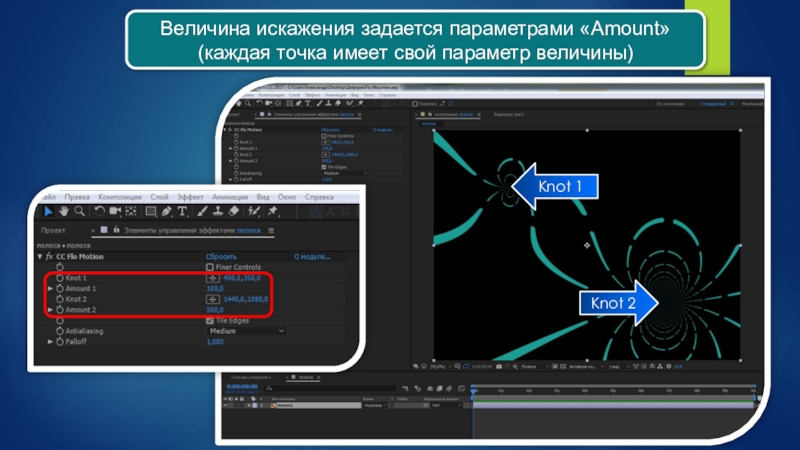Image resolution: width=800 pixels, height=450 pixels.
Task: Select the Brush tool in enlarged inset
Action: [202, 211]
